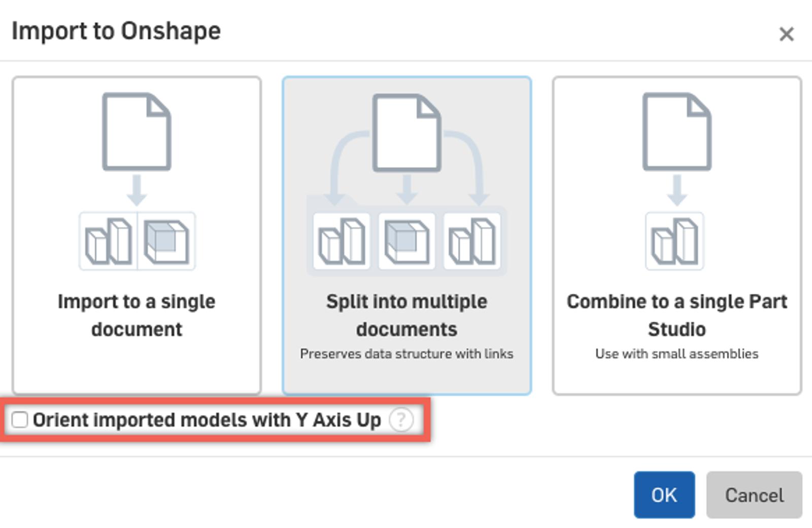Enable Orient imported models with Y Axis Up checkbox
The width and height of the screenshot is (812, 528).
coord(20,420)
